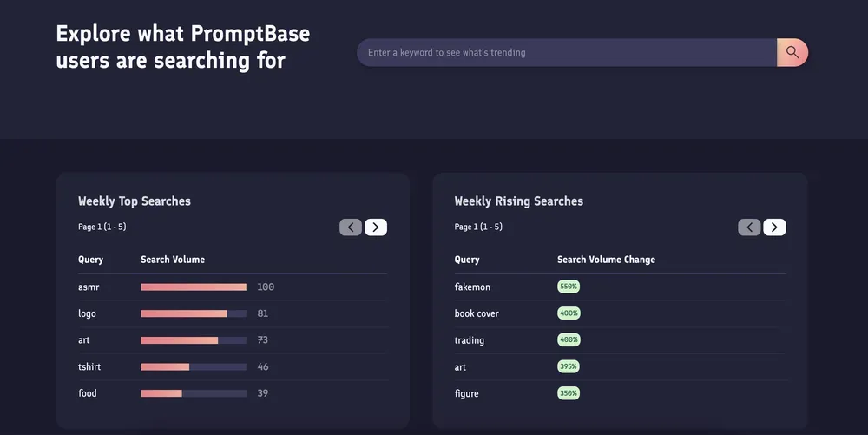Screen dimensions: 868x435
Task: Go to next page of Weekly Rising Searches
Action: pos(774,227)
